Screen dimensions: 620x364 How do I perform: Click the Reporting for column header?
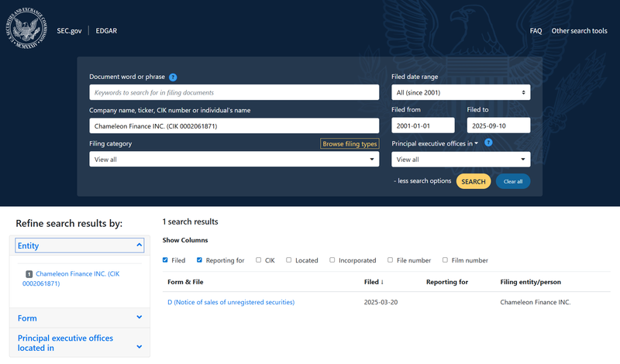pos(447,282)
